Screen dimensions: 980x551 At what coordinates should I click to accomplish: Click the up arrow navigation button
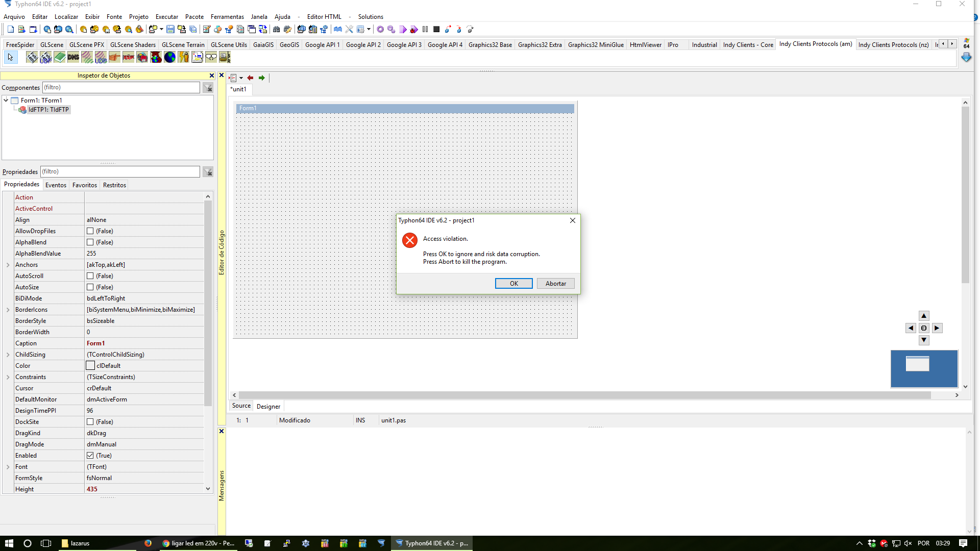point(924,316)
